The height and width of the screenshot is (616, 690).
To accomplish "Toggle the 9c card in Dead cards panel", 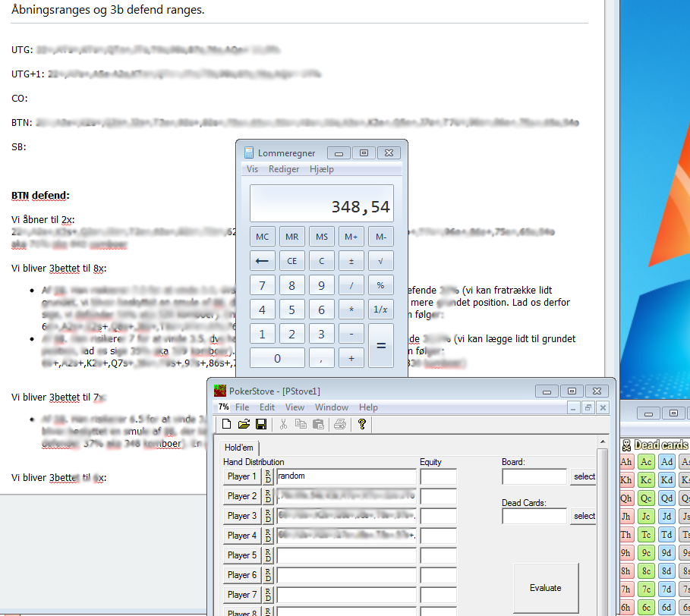I will (x=646, y=553).
